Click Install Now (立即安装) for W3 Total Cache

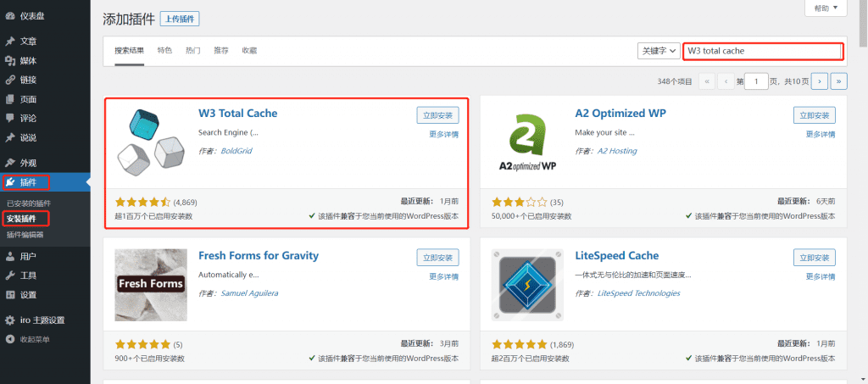tap(437, 114)
